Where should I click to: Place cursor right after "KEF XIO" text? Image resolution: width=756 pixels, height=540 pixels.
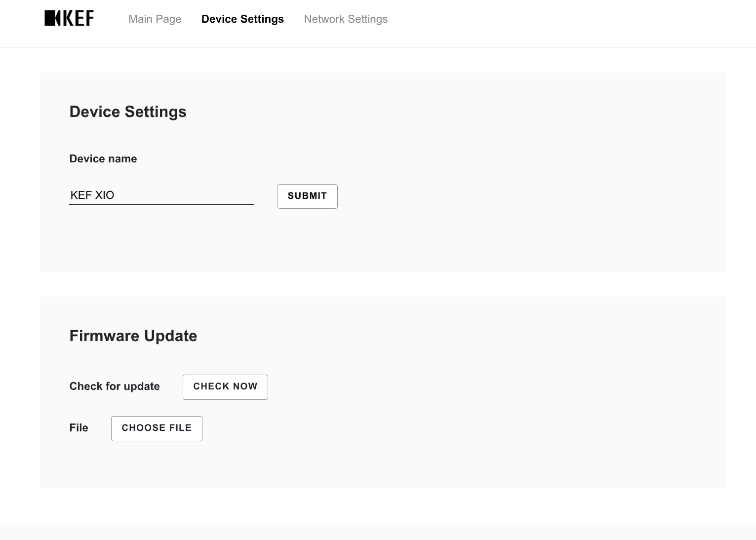115,195
